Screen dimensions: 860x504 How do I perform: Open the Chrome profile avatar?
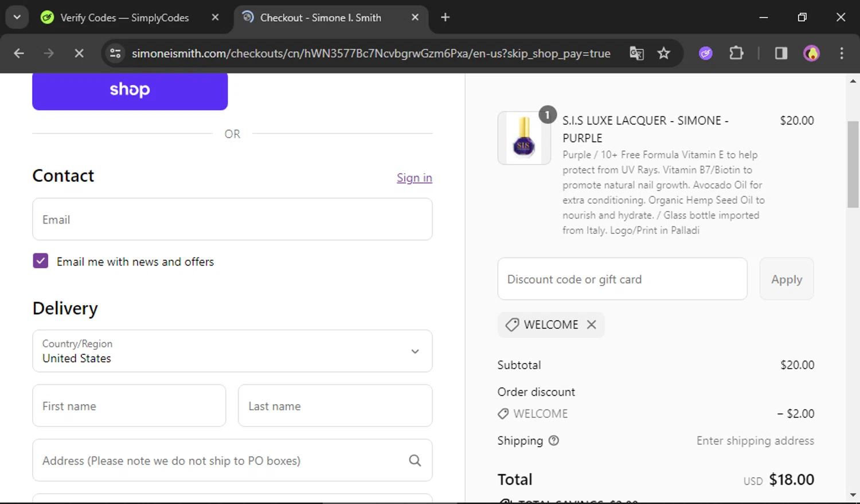(811, 53)
